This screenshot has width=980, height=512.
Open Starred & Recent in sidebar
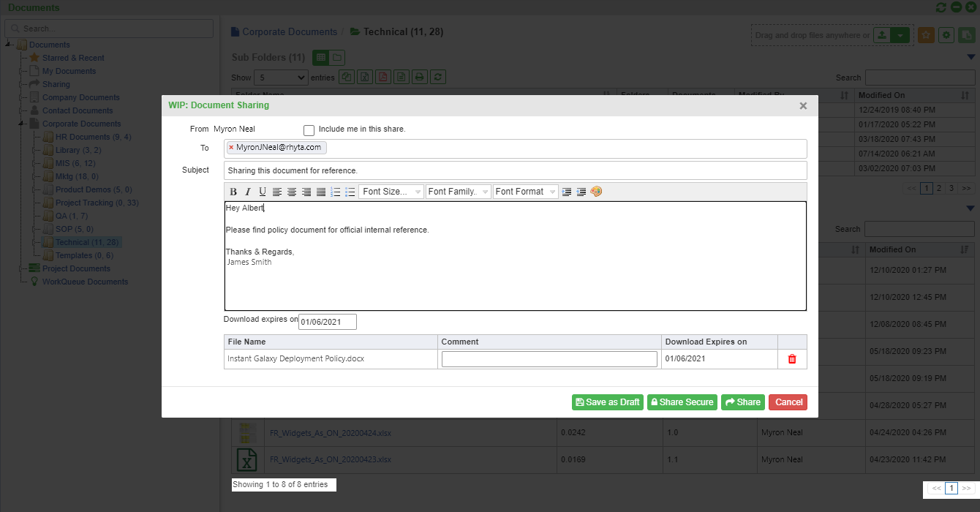coord(73,58)
